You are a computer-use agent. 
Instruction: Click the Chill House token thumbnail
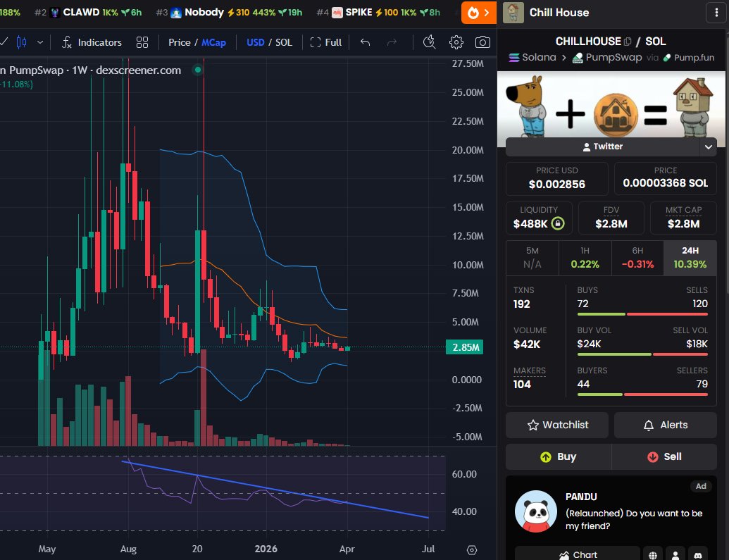tap(513, 12)
